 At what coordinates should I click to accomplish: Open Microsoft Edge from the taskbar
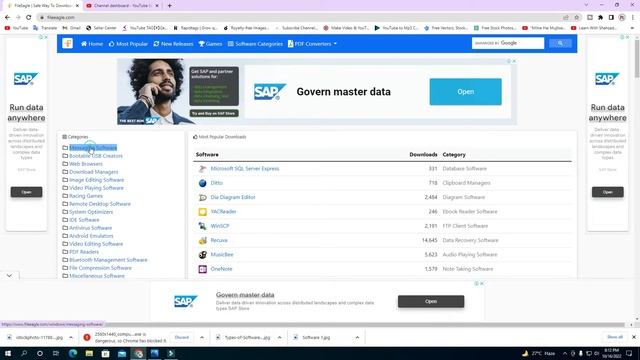click(x=73, y=353)
